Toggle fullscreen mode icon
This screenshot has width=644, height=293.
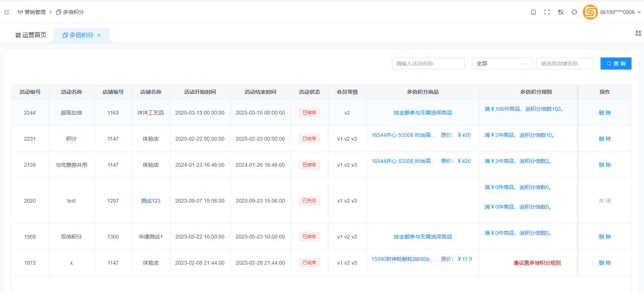(x=547, y=12)
